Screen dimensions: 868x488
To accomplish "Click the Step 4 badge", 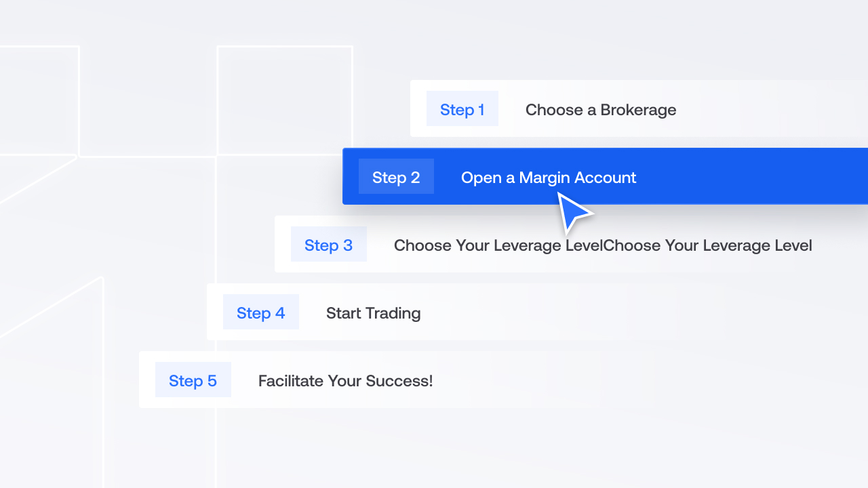I will coord(261,312).
